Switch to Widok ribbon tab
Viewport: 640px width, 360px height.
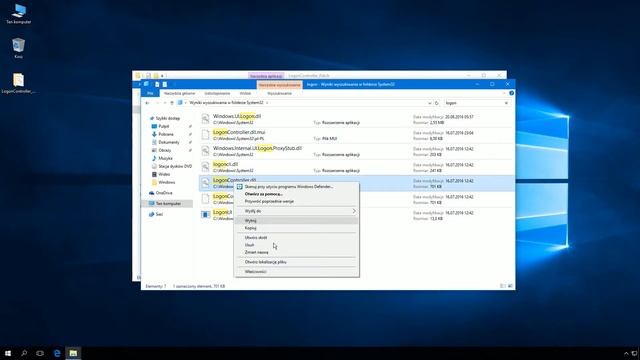[245, 93]
